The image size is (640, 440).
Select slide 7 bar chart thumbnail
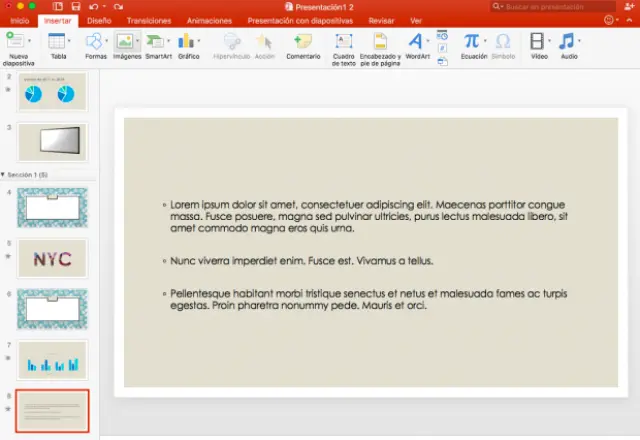(53, 360)
